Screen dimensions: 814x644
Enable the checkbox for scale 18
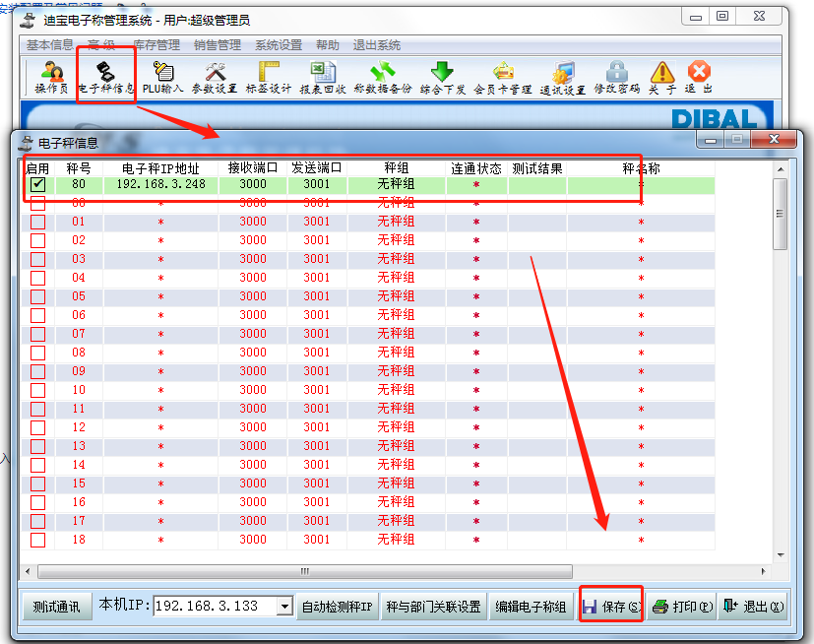(38, 540)
